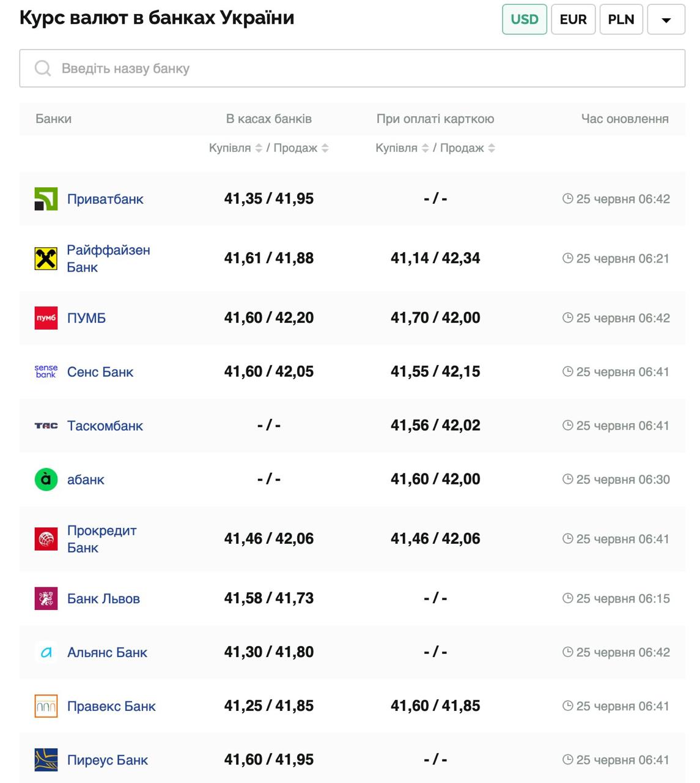The height and width of the screenshot is (783, 700).
Task: Click the Sense Bank logo icon
Action: tap(46, 372)
